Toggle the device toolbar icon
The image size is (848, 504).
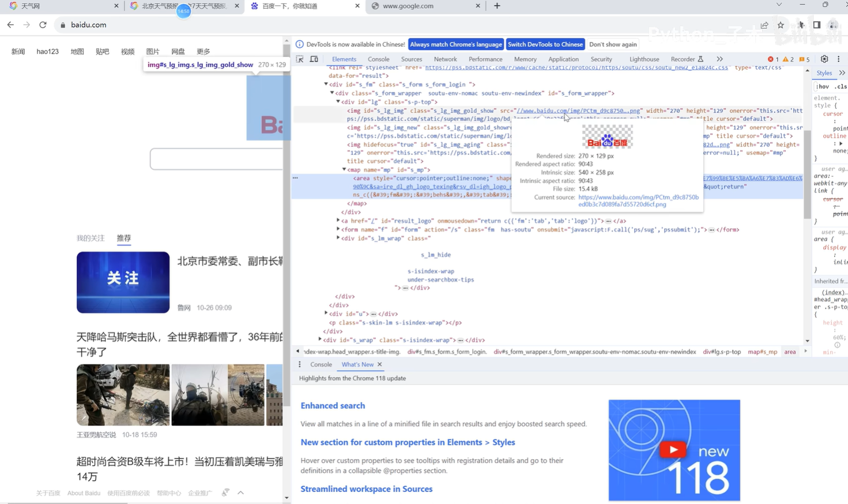pyautogui.click(x=314, y=59)
